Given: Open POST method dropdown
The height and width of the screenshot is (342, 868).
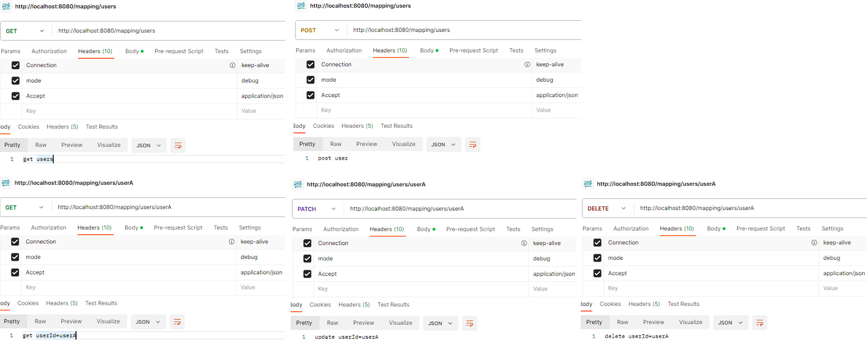Looking at the screenshot, I should point(320,31).
